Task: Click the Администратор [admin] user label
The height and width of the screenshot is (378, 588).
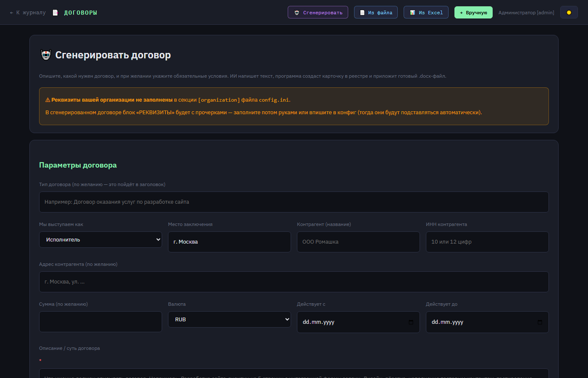Action: click(526, 13)
